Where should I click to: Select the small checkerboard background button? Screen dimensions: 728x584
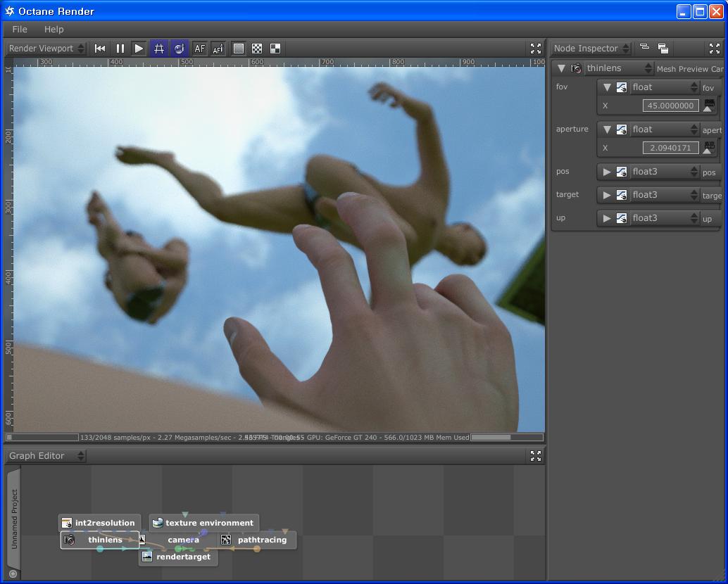point(257,49)
